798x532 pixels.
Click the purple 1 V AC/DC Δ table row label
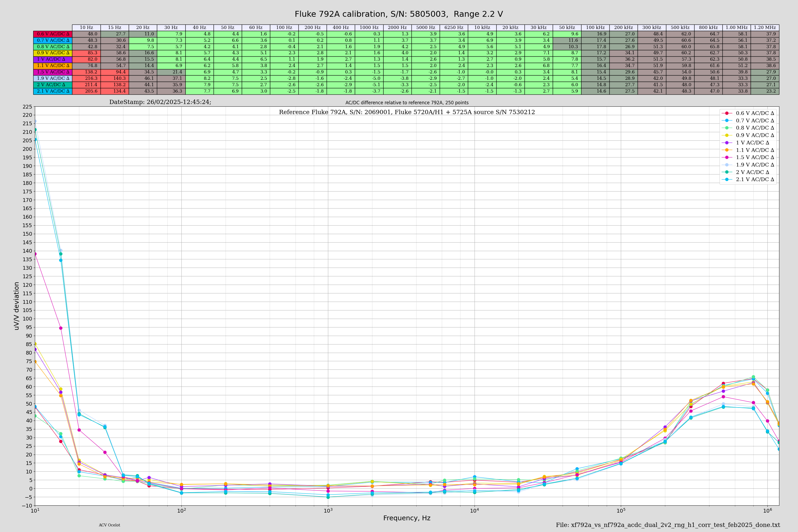[53, 59]
